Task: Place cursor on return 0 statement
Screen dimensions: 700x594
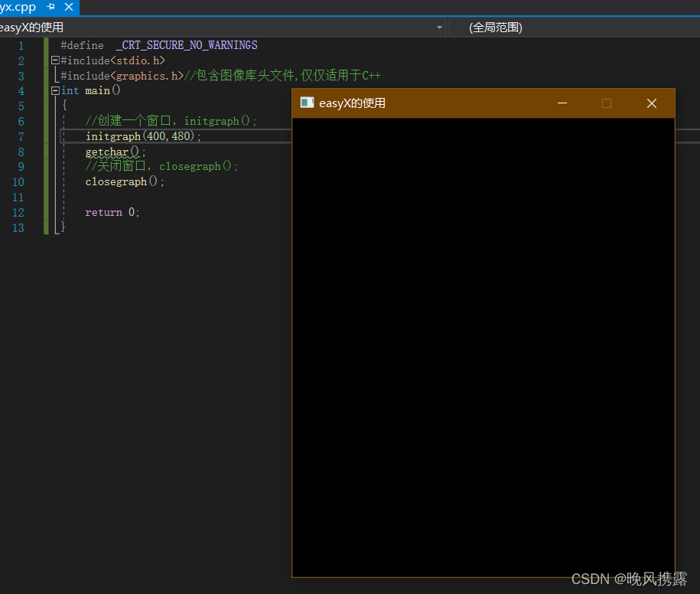Action: click(112, 212)
